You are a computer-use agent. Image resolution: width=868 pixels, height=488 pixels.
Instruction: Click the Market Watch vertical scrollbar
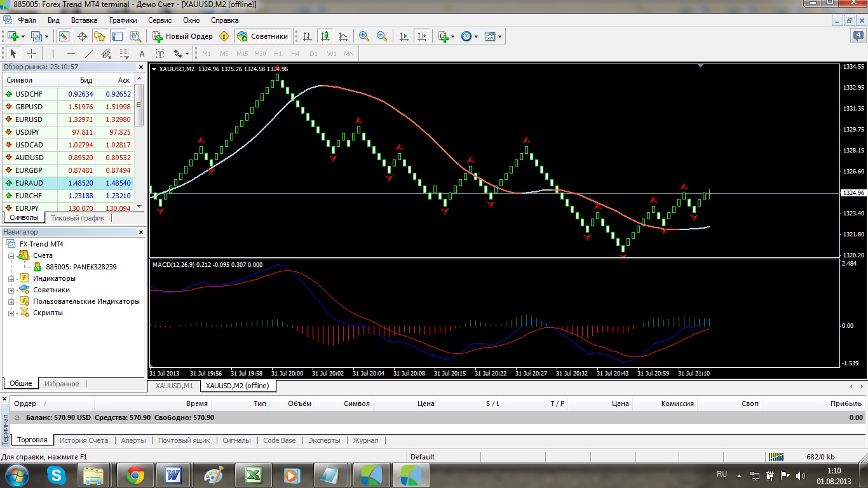pos(140,144)
